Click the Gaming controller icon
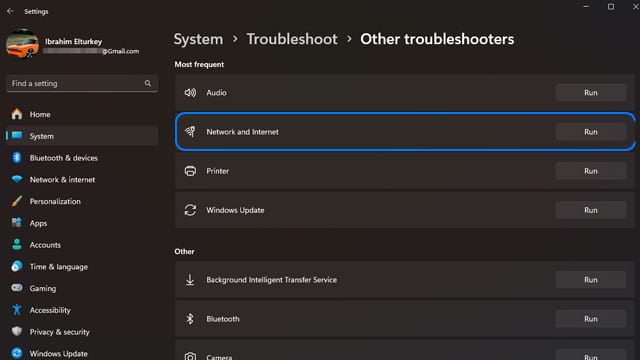Screen dimensions: 640x360 (x=17, y=288)
